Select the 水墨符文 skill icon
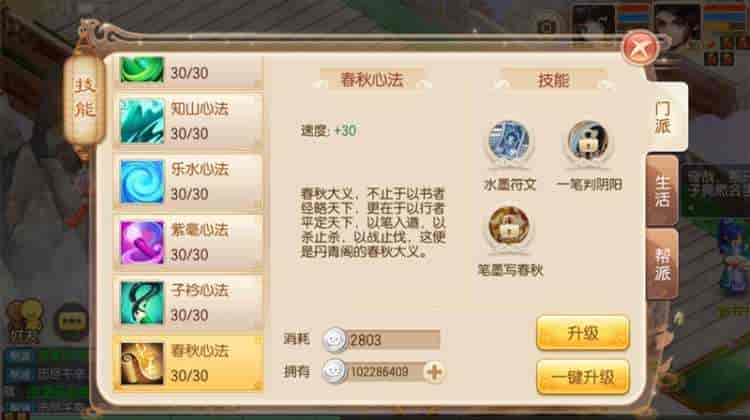 [509, 143]
